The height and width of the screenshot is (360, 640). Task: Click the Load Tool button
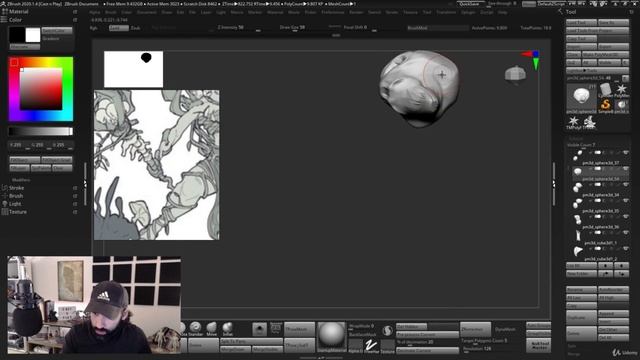coord(581,22)
